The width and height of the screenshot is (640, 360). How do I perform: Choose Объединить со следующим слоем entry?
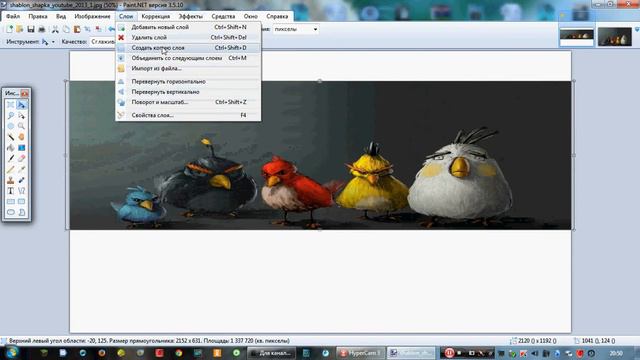pyautogui.click(x=188, y=58)
